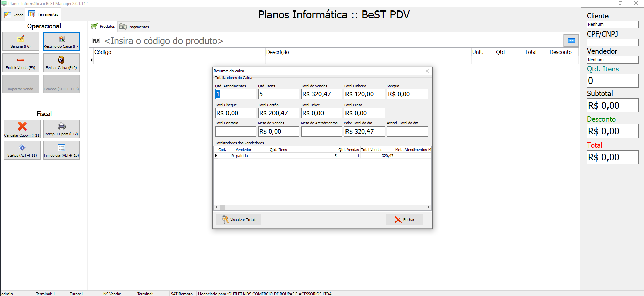
Task: Click Valor Total do dia field
Action: coord(364,131)
